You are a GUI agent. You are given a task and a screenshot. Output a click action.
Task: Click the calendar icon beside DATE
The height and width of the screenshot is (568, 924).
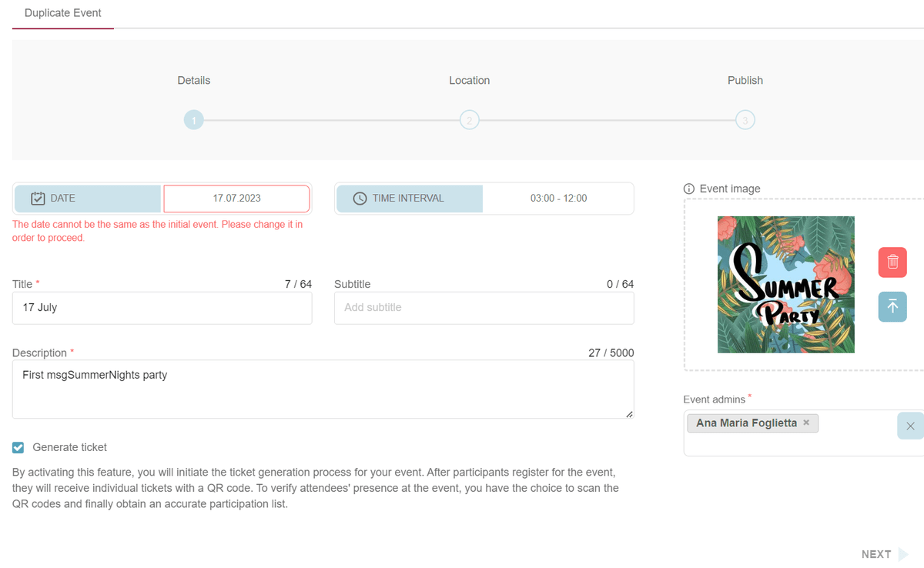tap(38, 199)
